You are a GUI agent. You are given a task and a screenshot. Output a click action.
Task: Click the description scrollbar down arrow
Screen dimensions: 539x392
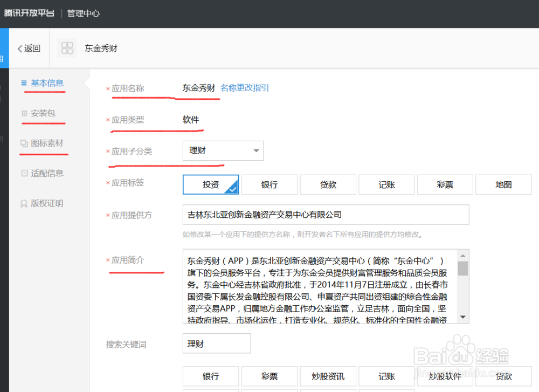click(x=463, y=317)
